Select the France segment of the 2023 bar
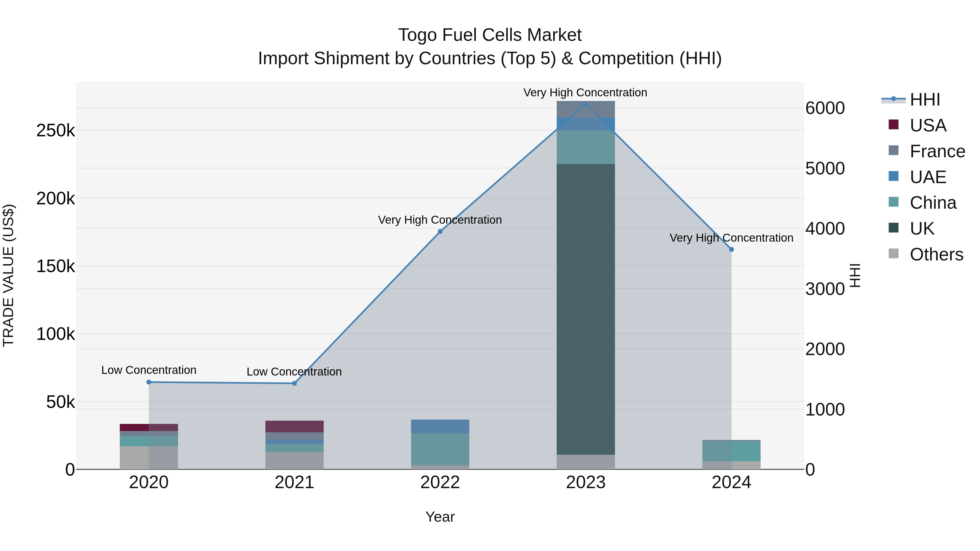The width and height of the screenshot is (980, 551). [586, 109]
